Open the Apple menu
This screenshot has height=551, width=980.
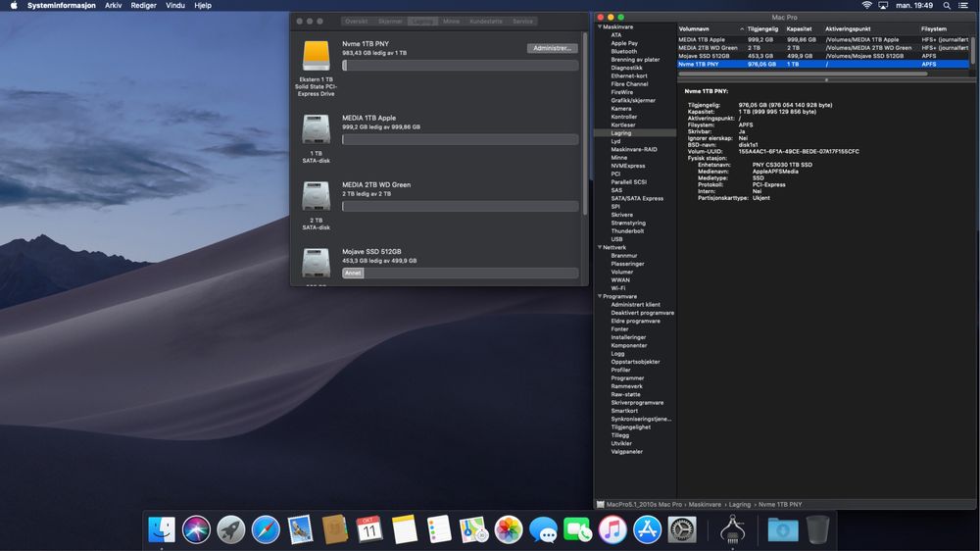[14, 5]
